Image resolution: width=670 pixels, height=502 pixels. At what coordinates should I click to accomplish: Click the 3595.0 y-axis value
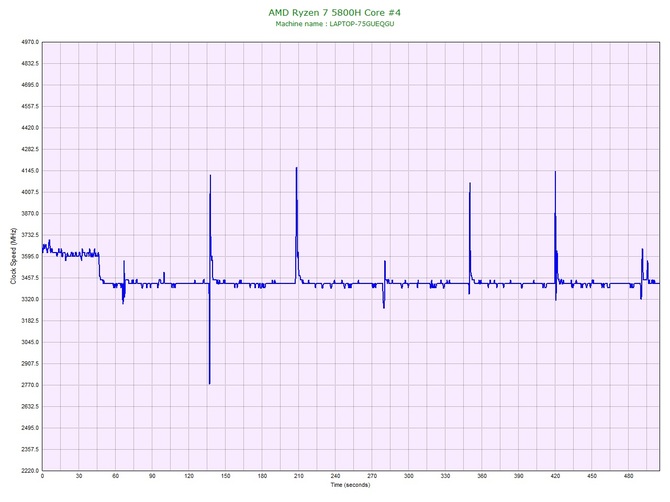click(30, 256)
